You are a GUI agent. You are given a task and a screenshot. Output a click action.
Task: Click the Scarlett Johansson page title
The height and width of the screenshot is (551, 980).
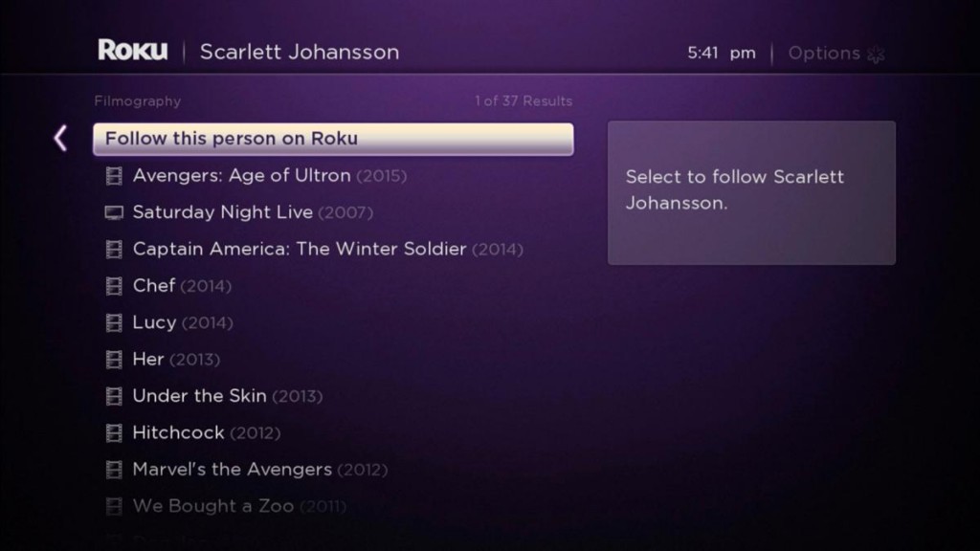click(299, 53)
